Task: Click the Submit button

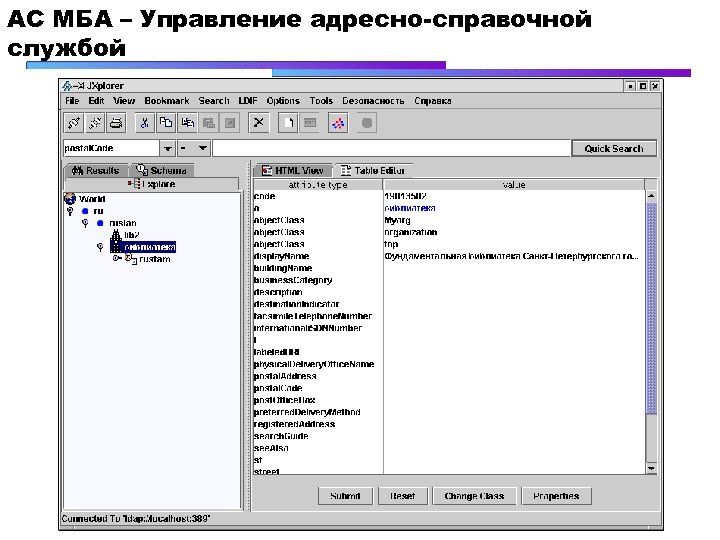Action: click(345, 496)
